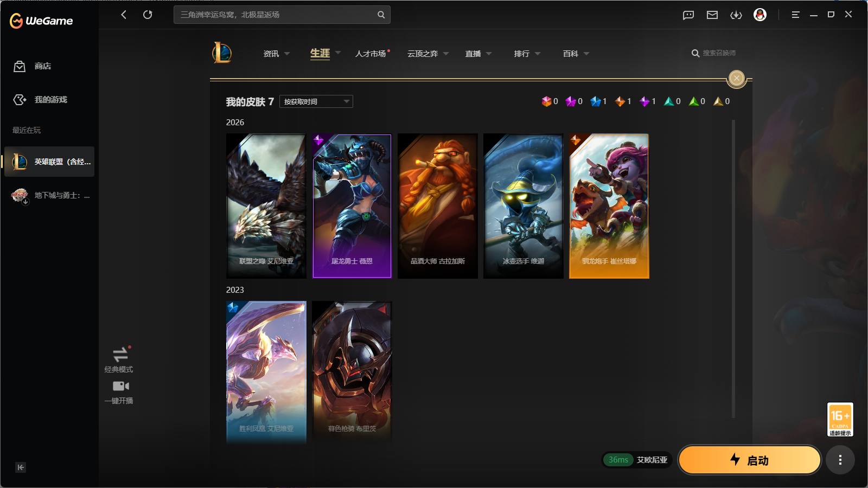Open the 百科 wiki tab
868x488 pixels.
coord(571,54)
